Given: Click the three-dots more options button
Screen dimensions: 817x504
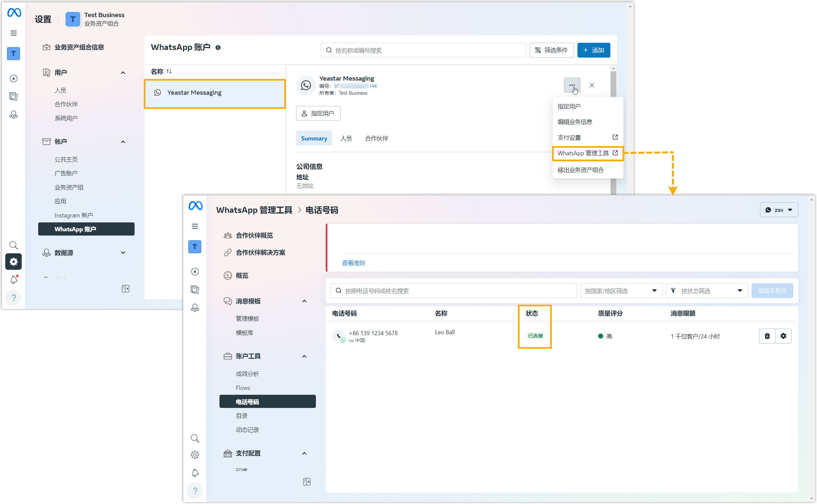Looking at the screenshot, I should pyautogui.click(x=572, y=85).
